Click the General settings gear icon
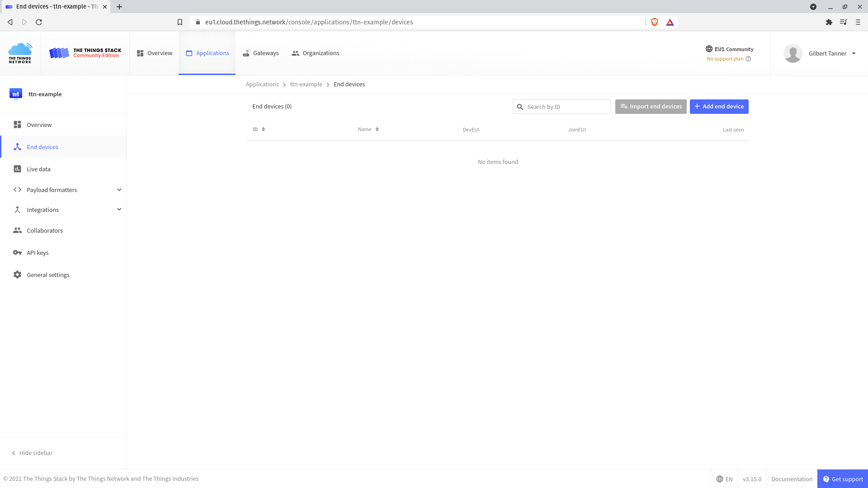This screenshot has width=868, height=488. tap(17, 275)
